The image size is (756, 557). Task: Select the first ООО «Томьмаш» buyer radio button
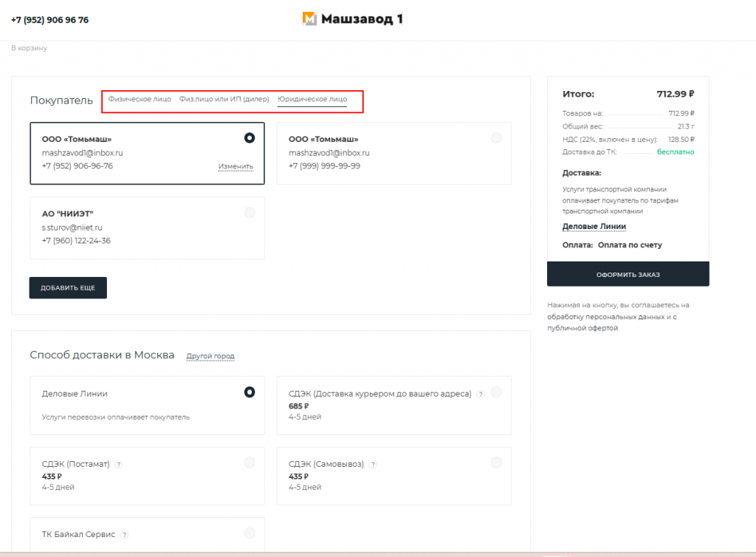(x=250, y=137)
